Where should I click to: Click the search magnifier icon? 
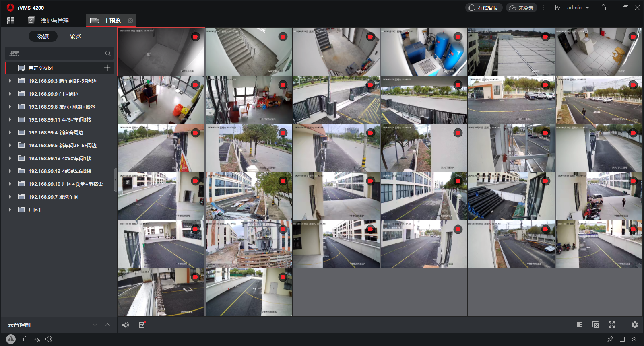point(108,53)
